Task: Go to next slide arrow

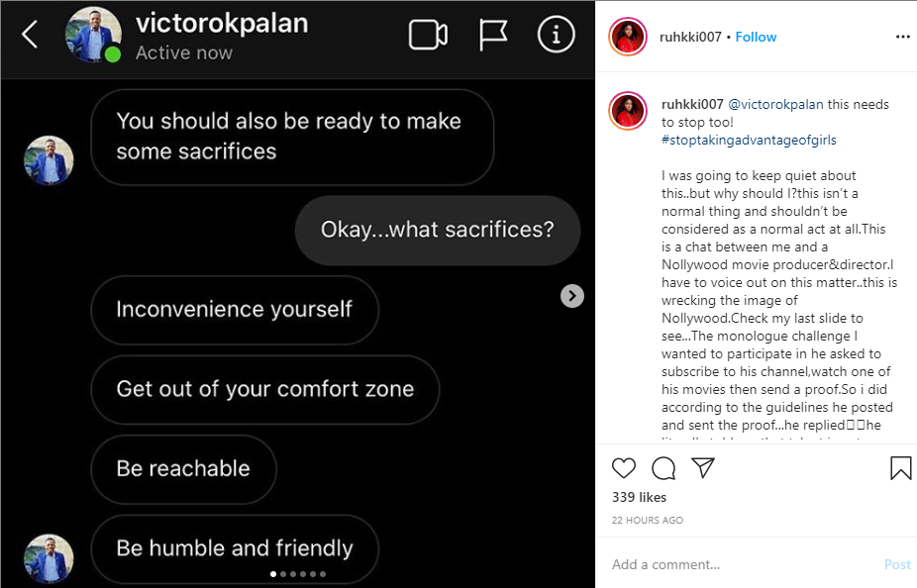Action: point(572,295)
